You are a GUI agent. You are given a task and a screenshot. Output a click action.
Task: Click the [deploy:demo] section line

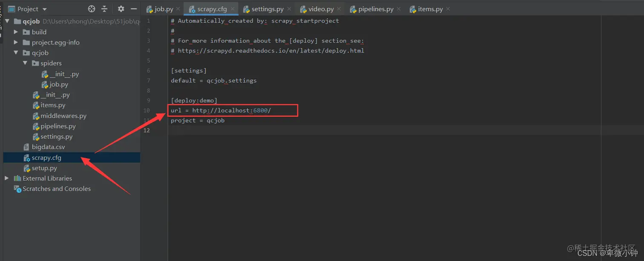click(194, 100)
